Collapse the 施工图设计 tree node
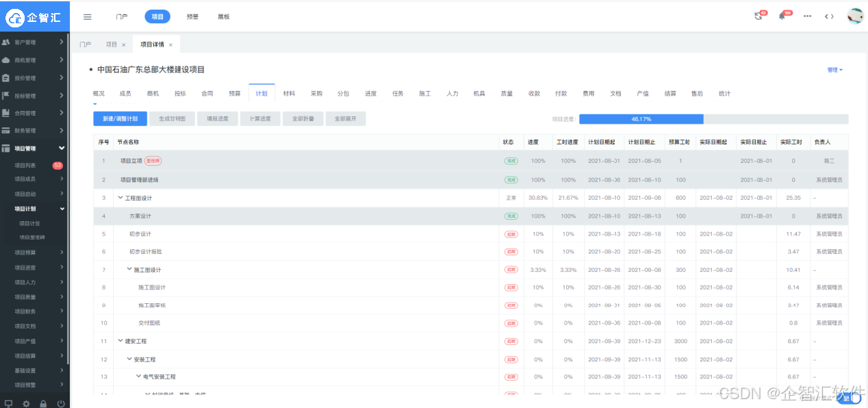Image resolution: width=868 pixels, height=408 pixels. [x=129, y=270]
